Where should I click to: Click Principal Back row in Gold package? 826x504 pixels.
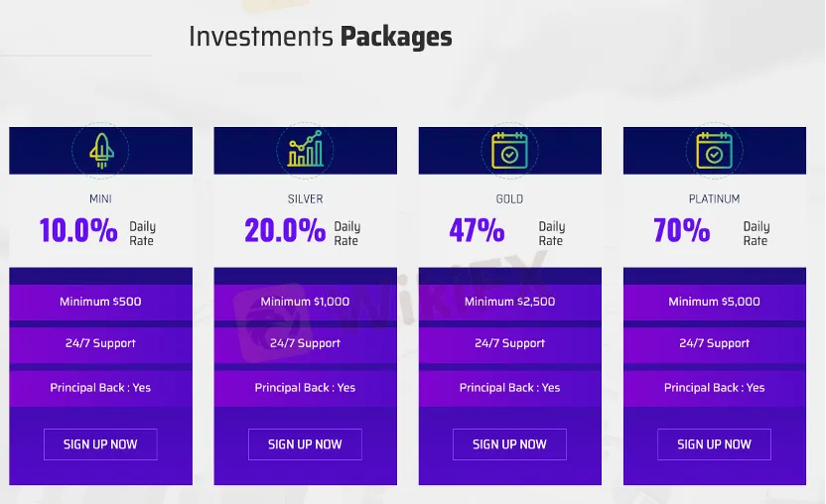[509, 388]
